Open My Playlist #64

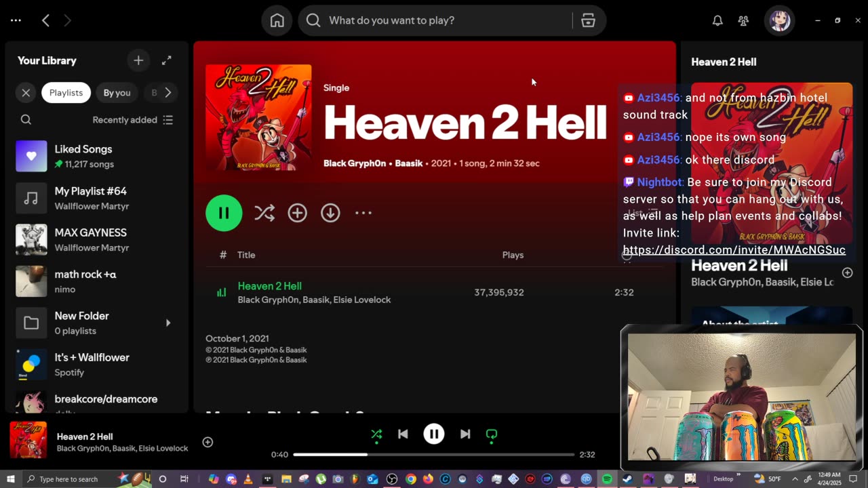(96, 198)
